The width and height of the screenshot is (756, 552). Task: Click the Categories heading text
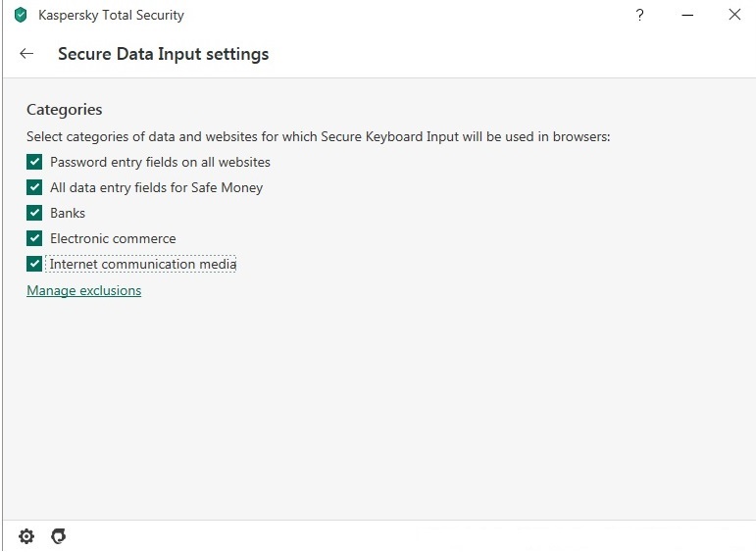(x=64, y=110)
